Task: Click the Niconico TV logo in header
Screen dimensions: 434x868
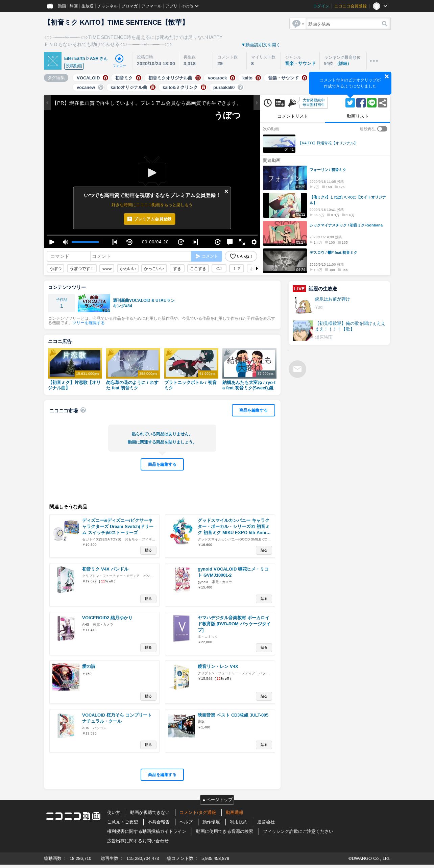Action: (50, 6)
